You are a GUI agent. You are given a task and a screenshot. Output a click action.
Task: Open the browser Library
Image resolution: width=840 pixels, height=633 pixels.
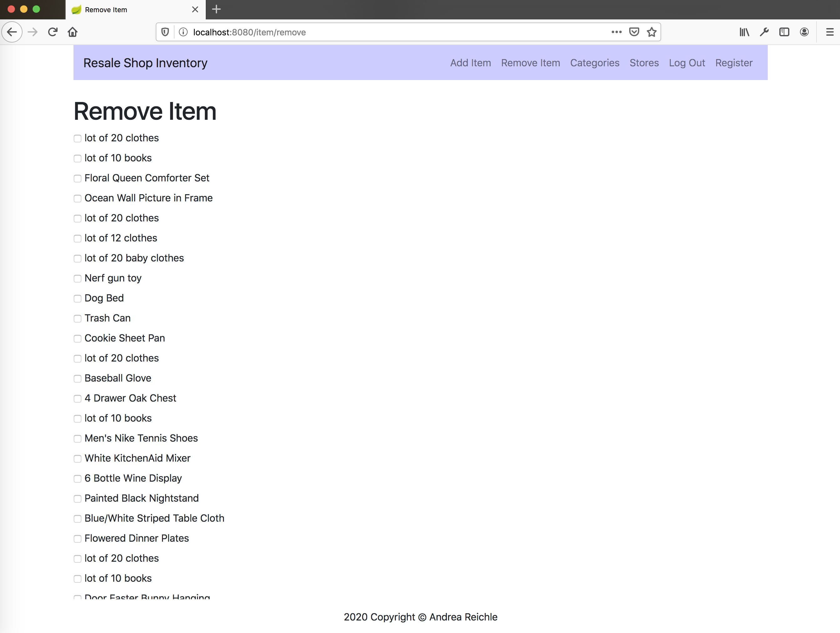coord(744,32)
